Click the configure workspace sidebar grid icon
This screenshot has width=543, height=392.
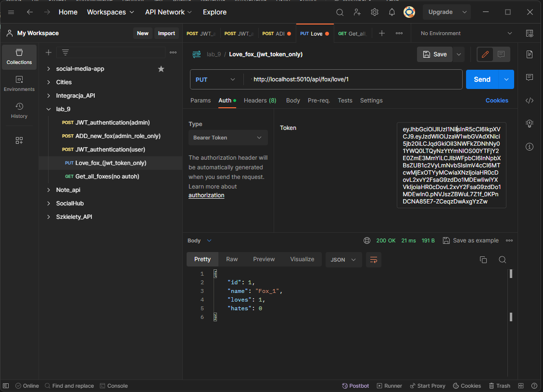[x=19, y=140]
